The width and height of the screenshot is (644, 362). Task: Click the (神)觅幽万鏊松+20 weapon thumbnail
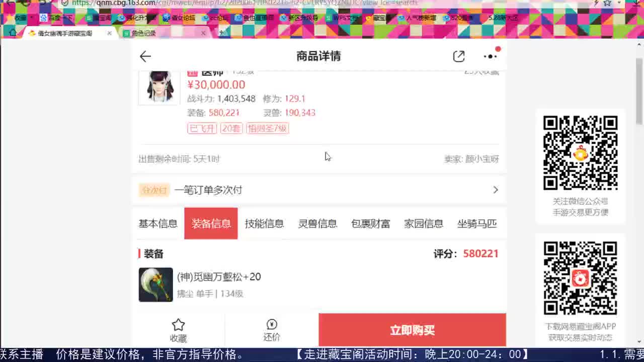click(155, 285)
